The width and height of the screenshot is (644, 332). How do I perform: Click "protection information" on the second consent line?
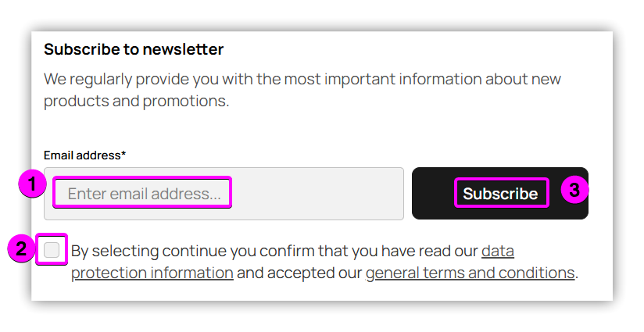[x=152, y=273]
